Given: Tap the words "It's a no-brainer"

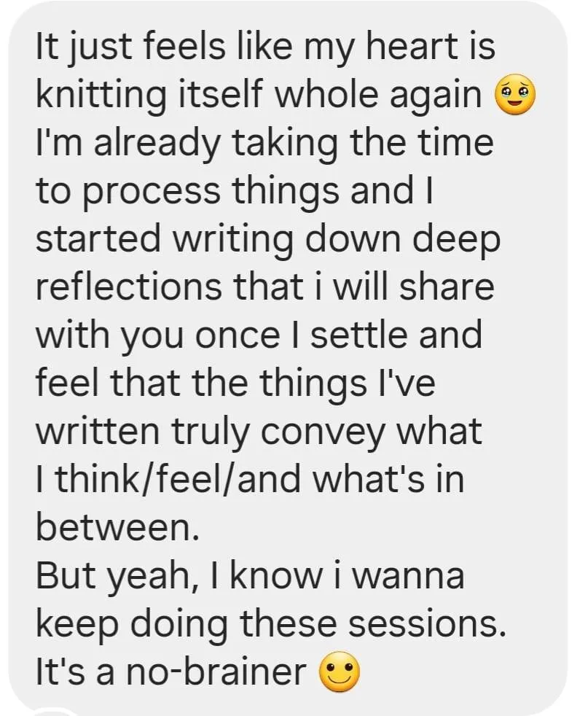Looking at the screenshot, I should (170, 672).
